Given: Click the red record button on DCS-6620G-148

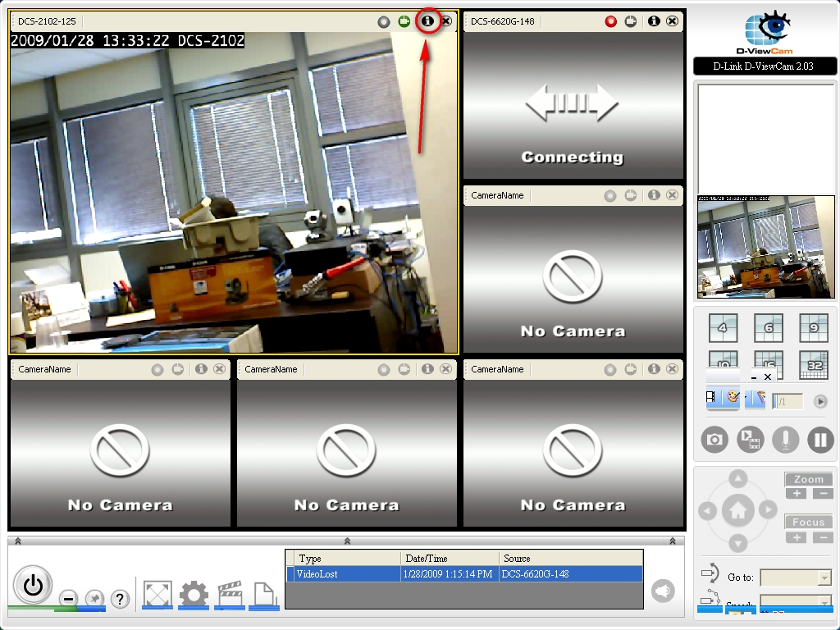Looking at the screenshot, I should [x=610, y=21].
